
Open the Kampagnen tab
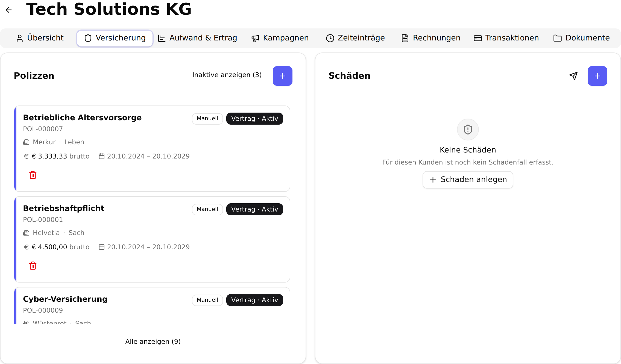280,38
